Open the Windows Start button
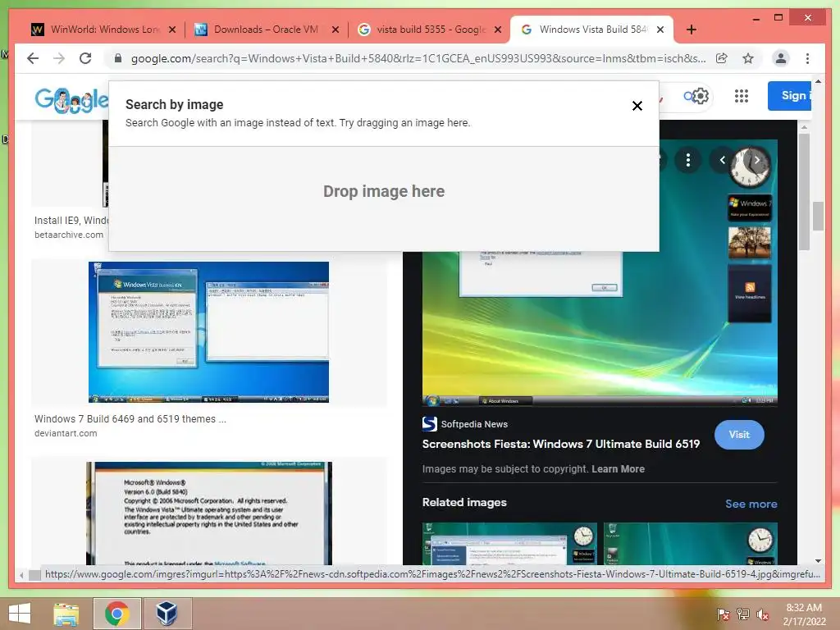This screenshot has width=840, height=630. pos(20,614)
